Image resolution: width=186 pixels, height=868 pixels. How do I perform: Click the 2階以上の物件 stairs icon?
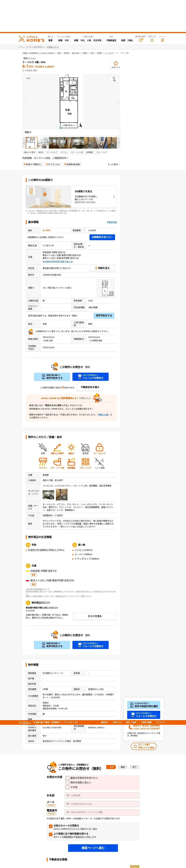(57, 448)
